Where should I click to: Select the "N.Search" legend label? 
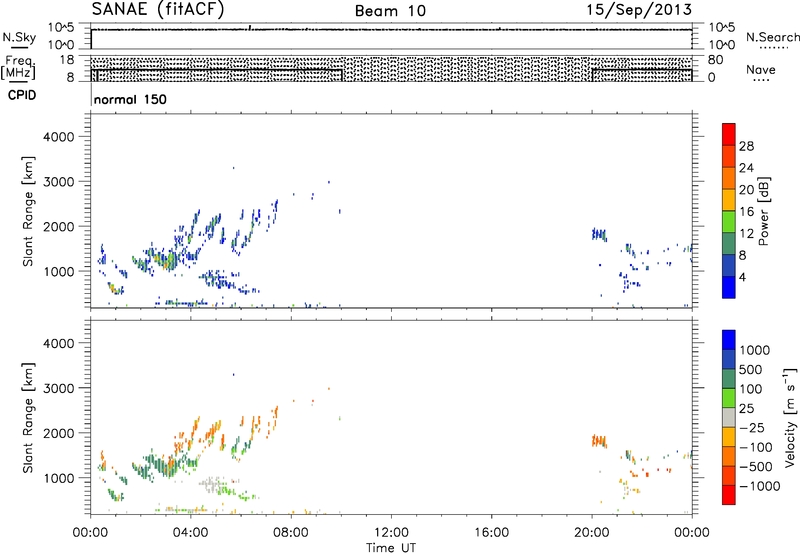(772, 37)
